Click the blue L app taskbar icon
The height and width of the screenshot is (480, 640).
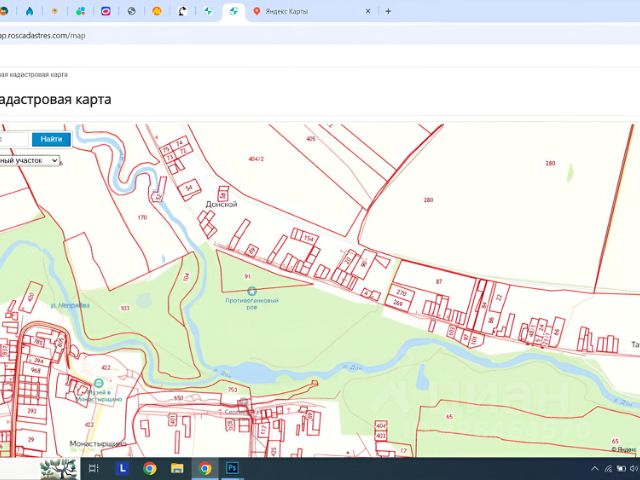tap(122, 468)
